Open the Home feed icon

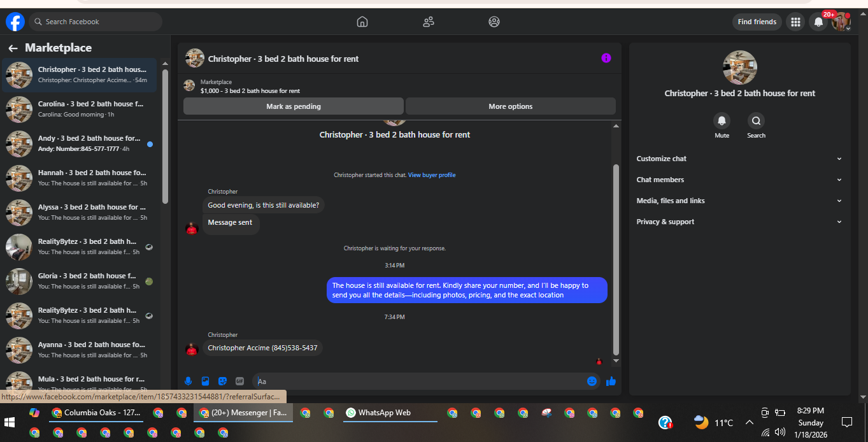click(362, 22)
